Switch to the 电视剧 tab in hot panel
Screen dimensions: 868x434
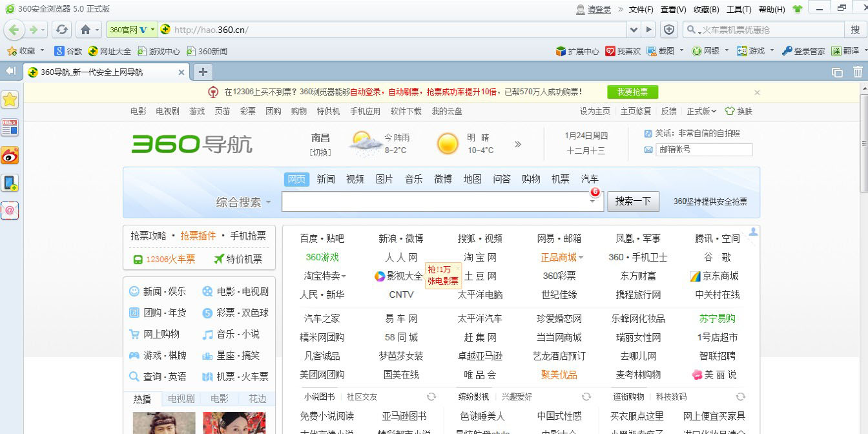tap(181, 398)
